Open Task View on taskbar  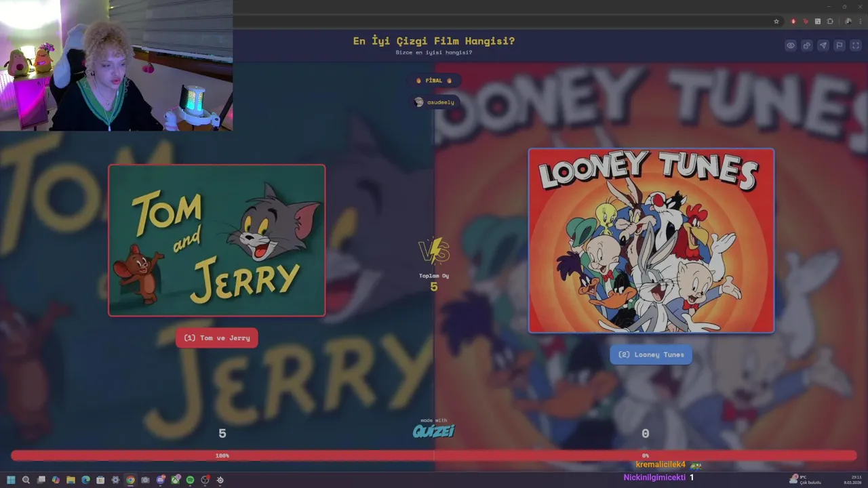[x=41, y=480]
